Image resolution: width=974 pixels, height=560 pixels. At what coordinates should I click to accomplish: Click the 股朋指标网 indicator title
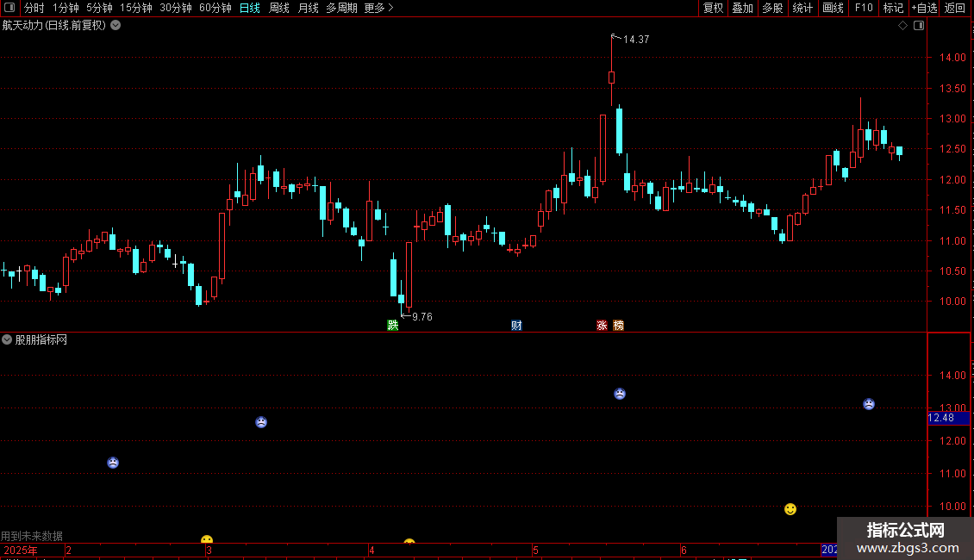(x=41, y=339)
